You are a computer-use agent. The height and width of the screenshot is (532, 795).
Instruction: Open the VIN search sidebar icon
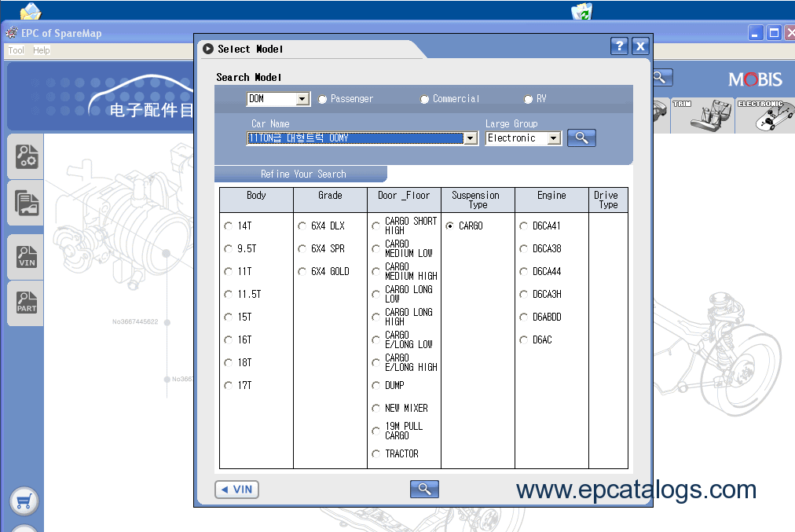click(27, 257)
